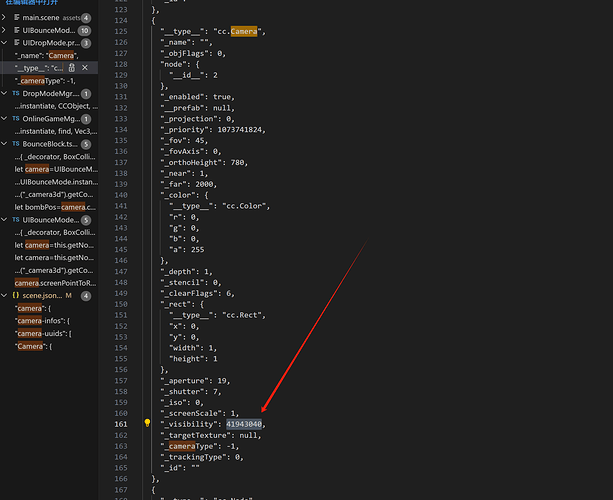Select the camera.screenPointToRay search result

[x=56, y=283]
